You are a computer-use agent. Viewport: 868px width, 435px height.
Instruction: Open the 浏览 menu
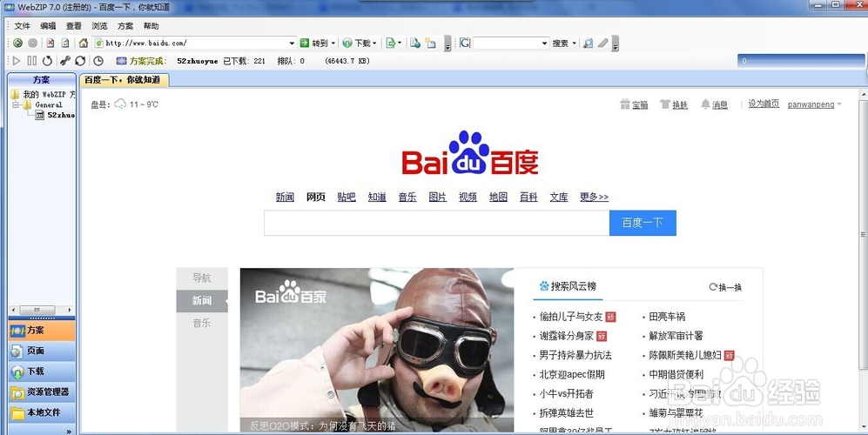(99, 26)
